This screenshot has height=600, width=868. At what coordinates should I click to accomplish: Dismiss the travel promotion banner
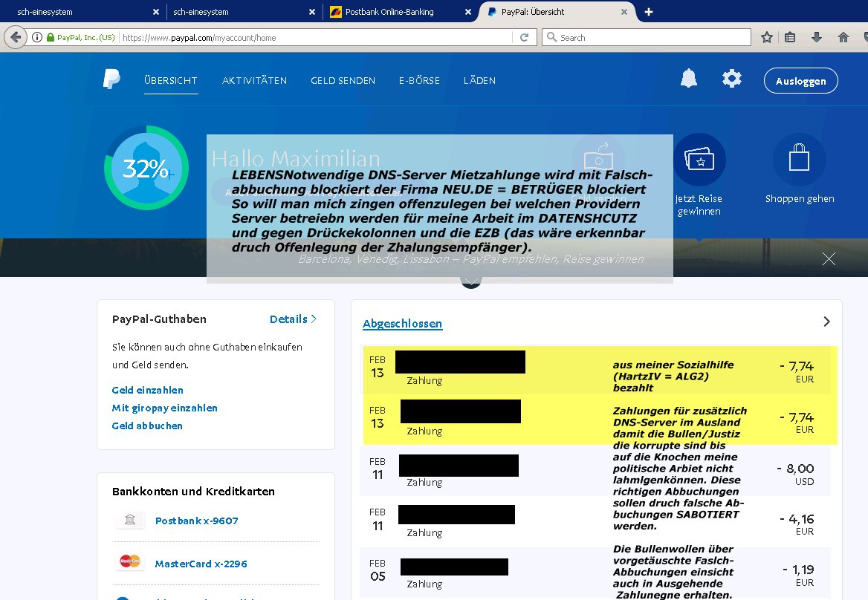point(829,259)
